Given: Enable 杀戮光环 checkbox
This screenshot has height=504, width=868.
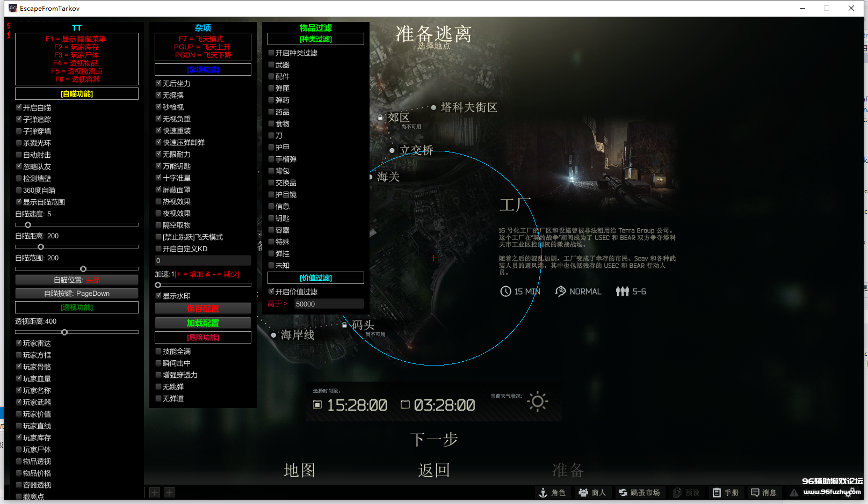Looking at the screenshot, I should 19,143.
